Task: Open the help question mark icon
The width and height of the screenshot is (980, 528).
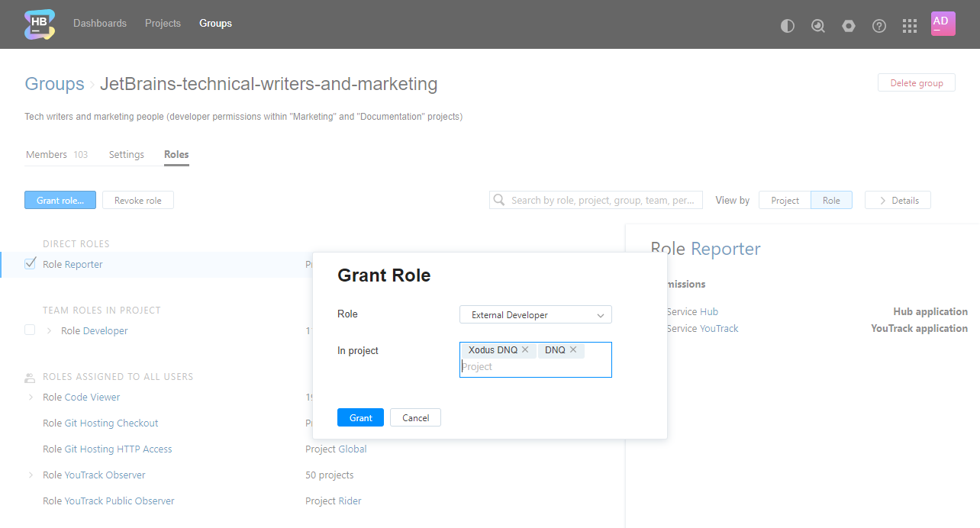Action: (x=879, y=26)
